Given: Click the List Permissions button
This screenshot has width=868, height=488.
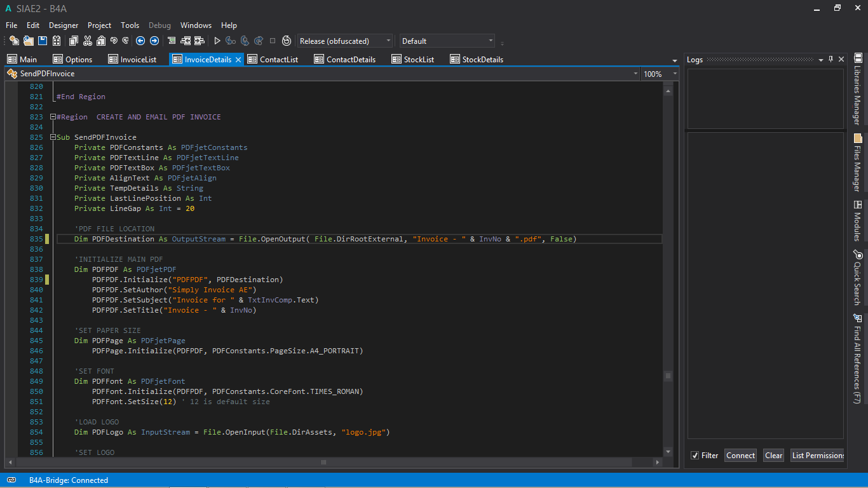Looking at the screenshot, I should tap(817, 456).
